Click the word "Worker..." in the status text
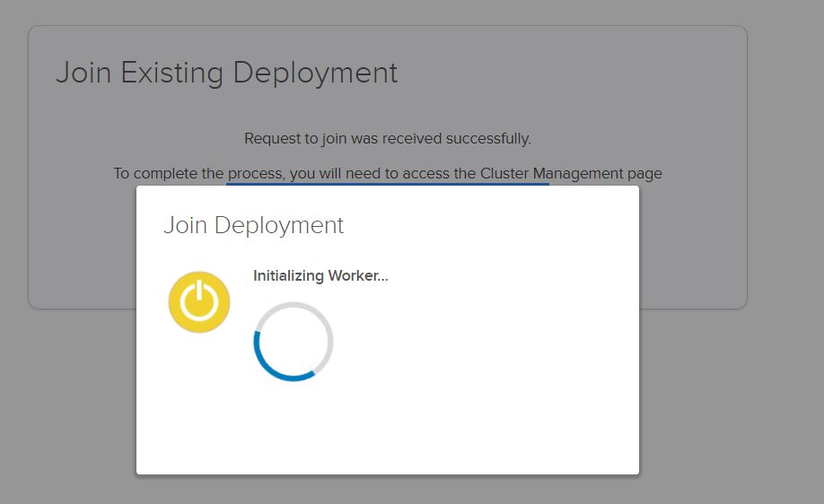 click(357, 275)
